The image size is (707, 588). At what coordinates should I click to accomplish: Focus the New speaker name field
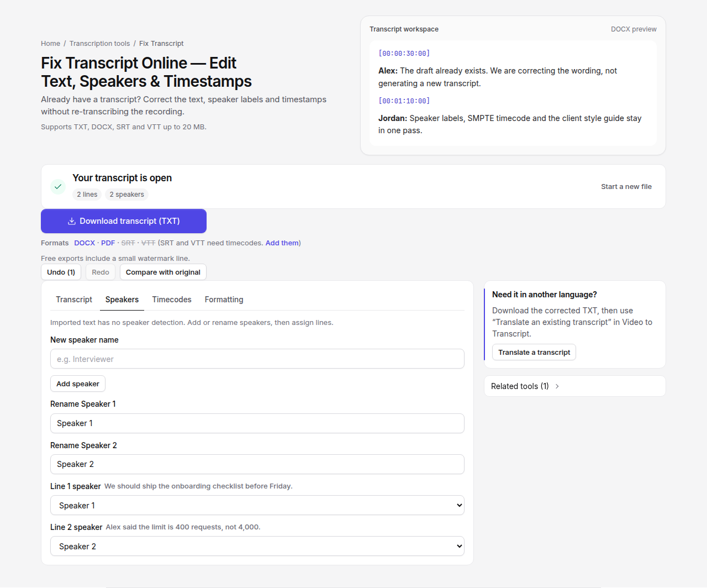coord(257,359)
